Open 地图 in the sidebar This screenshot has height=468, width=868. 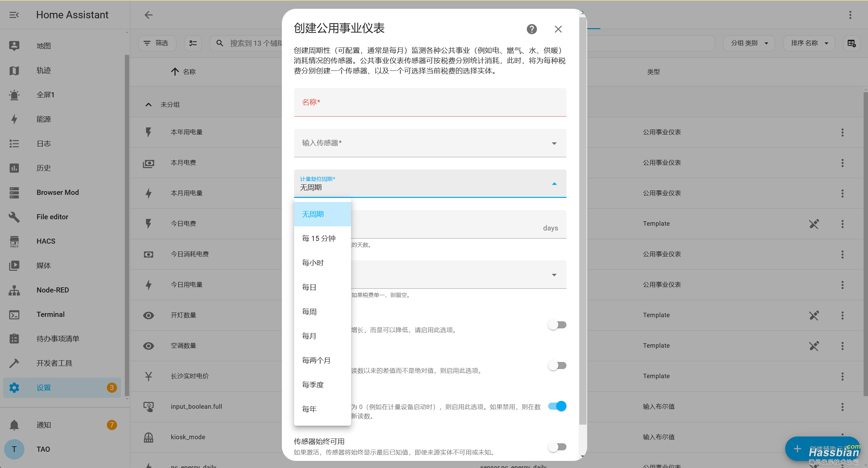point(62,46)
